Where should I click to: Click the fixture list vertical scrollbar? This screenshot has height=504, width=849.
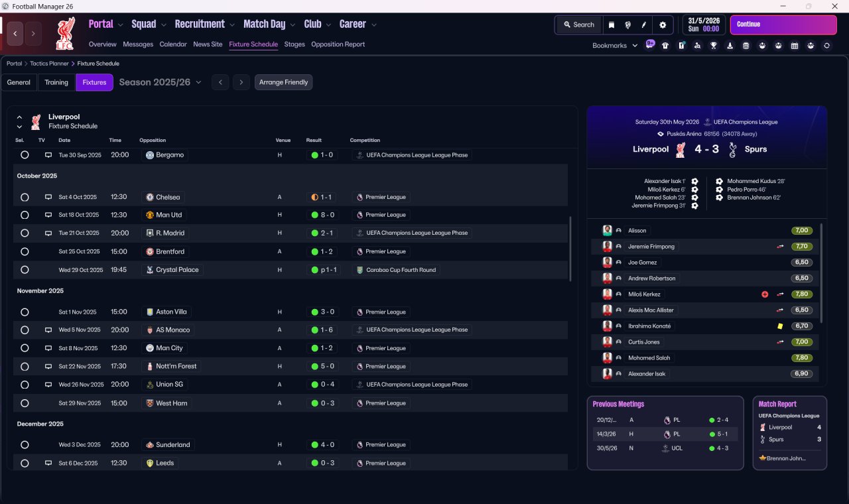(x=570, y=249)
